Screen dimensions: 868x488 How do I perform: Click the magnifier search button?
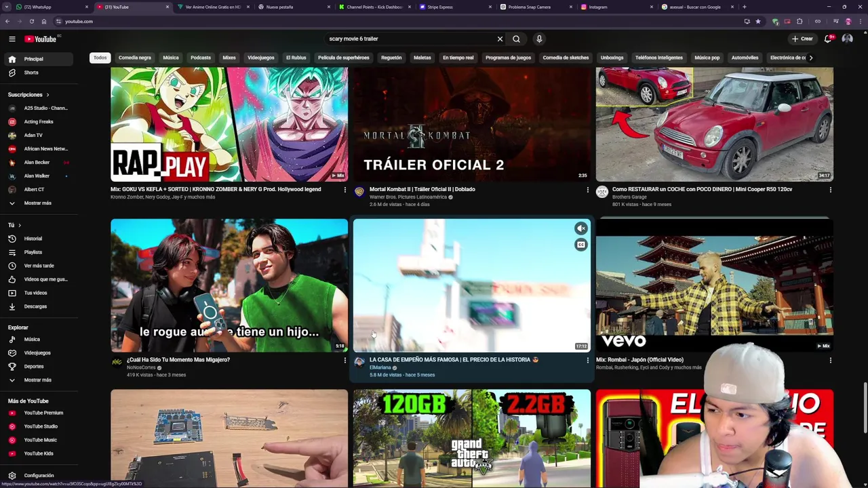coord(516,39)
